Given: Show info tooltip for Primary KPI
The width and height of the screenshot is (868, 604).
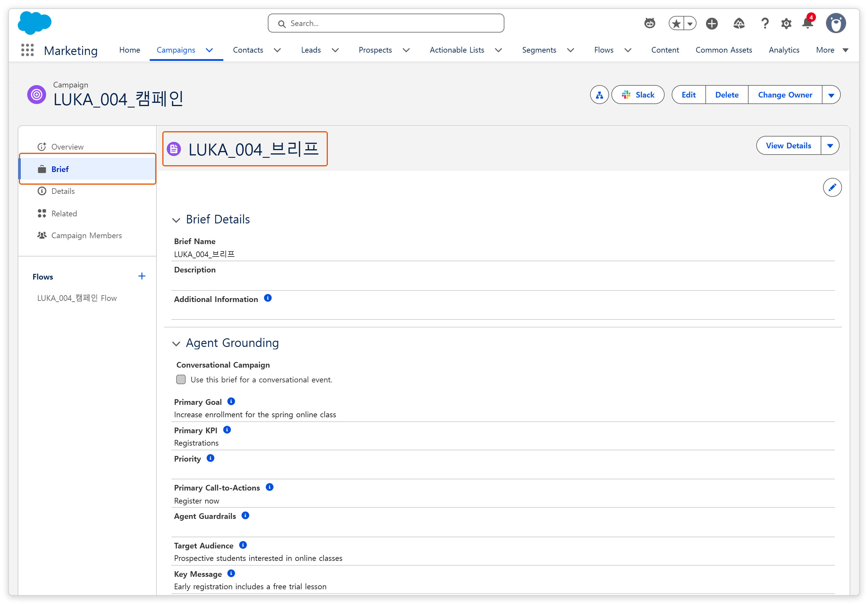Looking at the screenshot, I should pyautogui.click(x=227, y=430).
